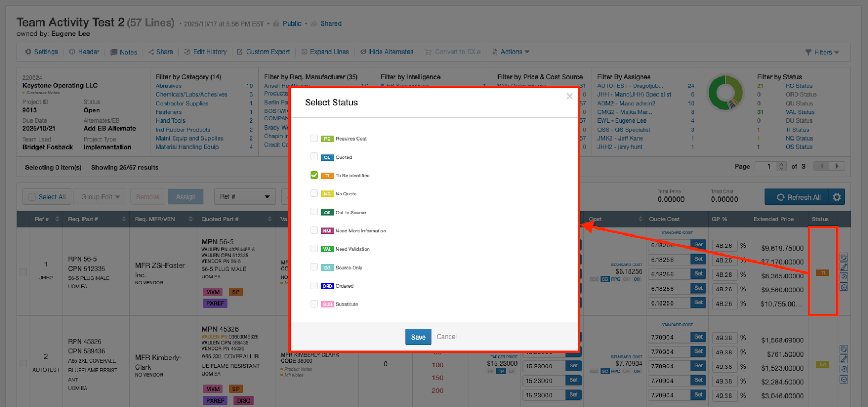Click the Share toolbar item
The image size is (868, 407).
pos(161,52)
